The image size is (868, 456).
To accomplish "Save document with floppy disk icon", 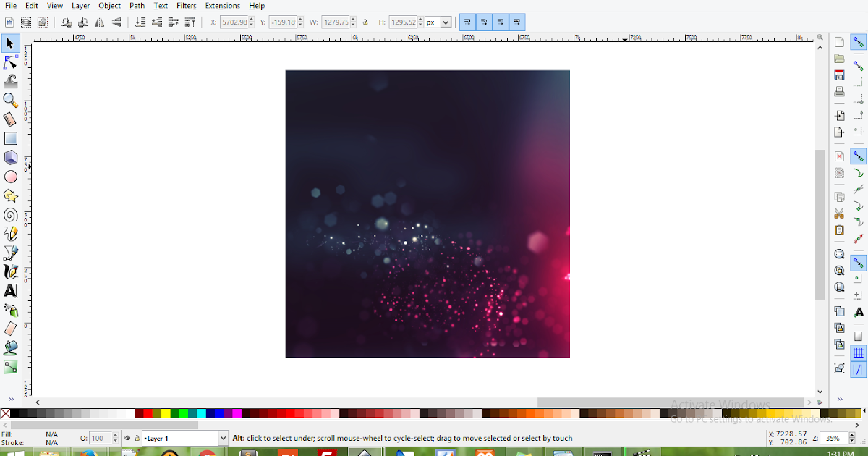I will 839,75.
